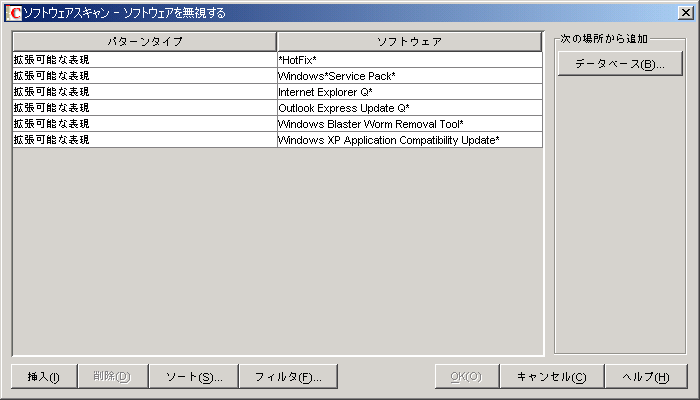This screenshot has width=700, height=400.
Task: Click the パターンタイプ column header
Action: point(145,42)
